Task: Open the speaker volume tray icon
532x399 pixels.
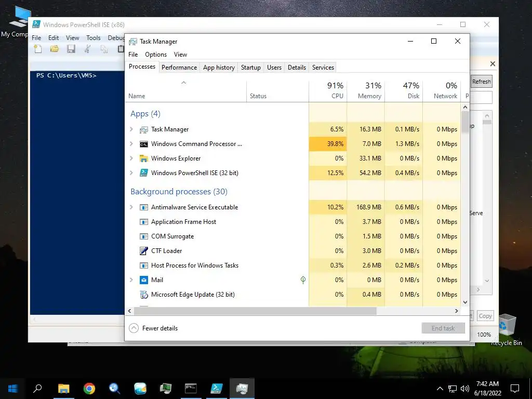Action: (x=465, y=389)
